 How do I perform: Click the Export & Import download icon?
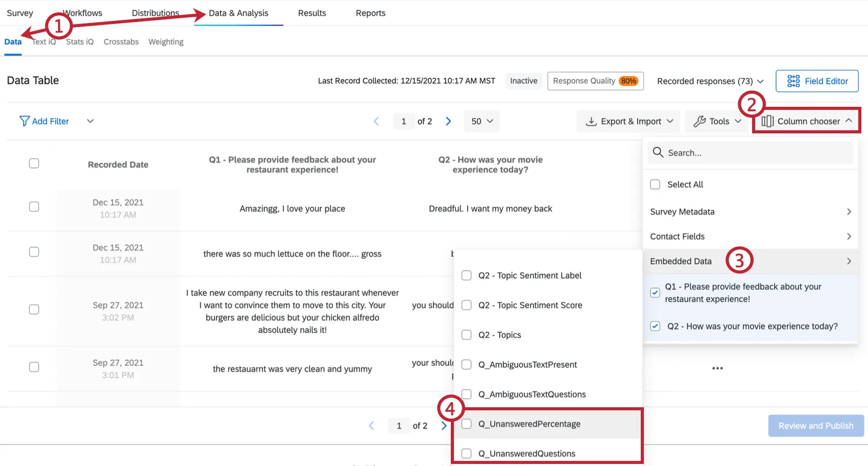click(591, 121)
